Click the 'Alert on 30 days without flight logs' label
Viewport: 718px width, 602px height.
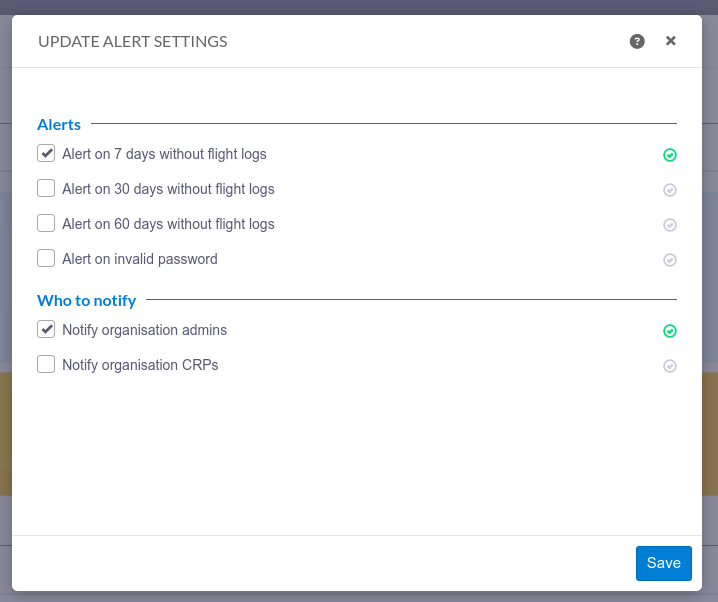pos(168,189)
